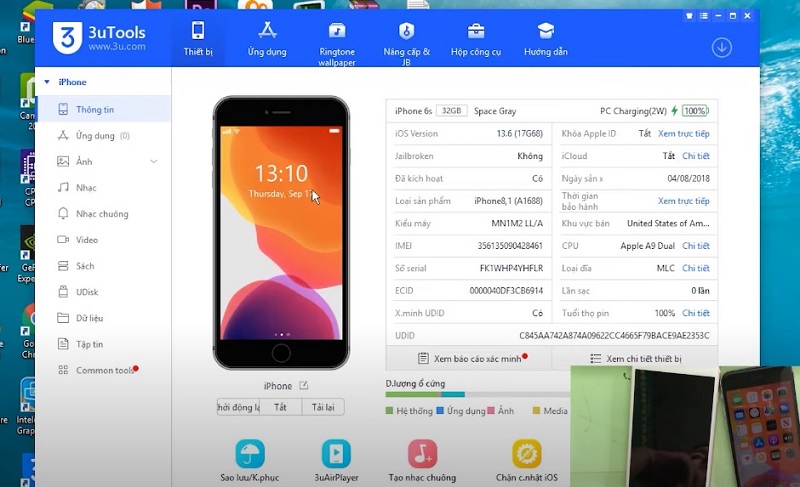
Task: Click the 3uTools shield logo
Action: [x=67, y=38]
